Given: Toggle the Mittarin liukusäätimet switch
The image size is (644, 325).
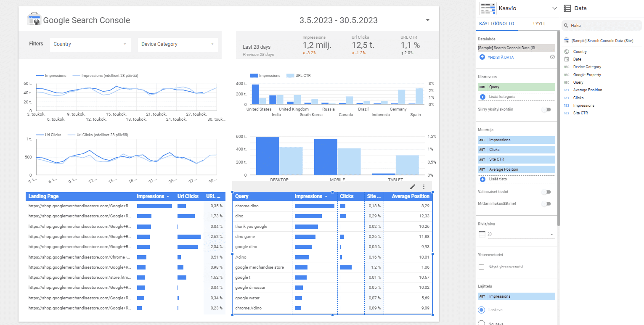Looking at the screenshot, I should pyautogui.click(x=546, y=203).
